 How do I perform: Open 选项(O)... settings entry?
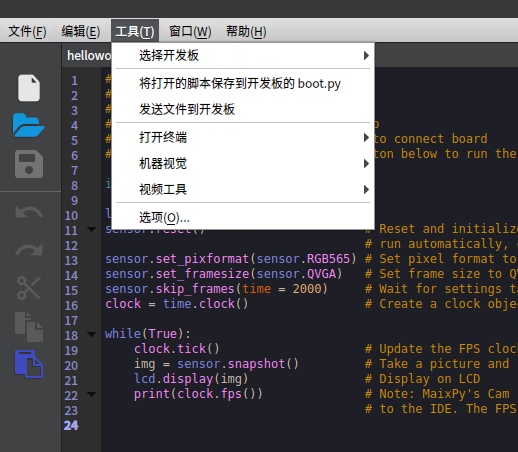click(243, 217)
